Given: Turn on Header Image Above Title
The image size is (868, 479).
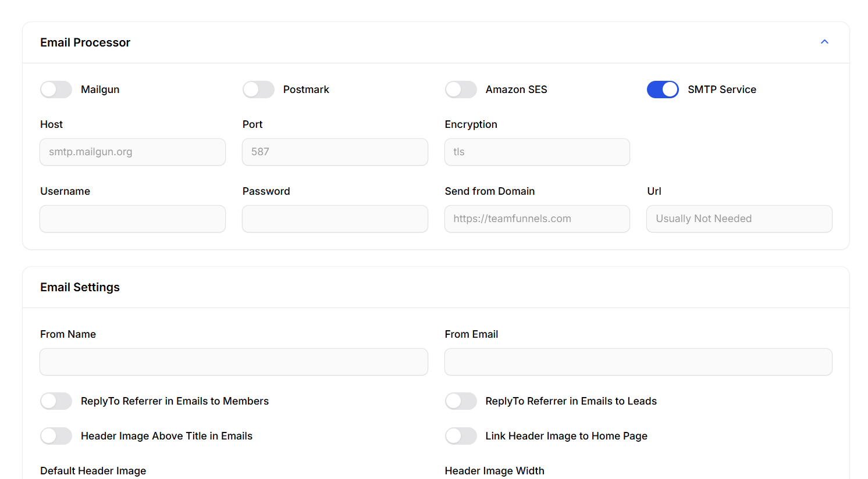Looking at the screenshot, I should (56, 436).
